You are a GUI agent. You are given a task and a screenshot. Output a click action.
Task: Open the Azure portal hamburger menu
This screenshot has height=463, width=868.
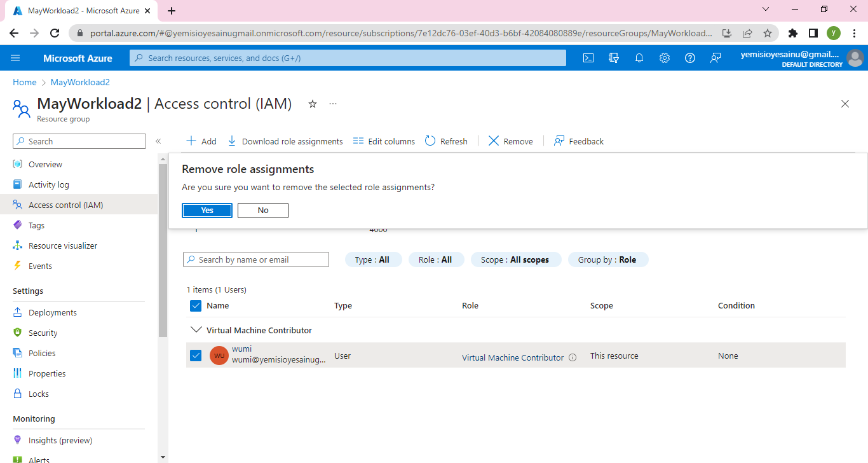click(15, 58)
